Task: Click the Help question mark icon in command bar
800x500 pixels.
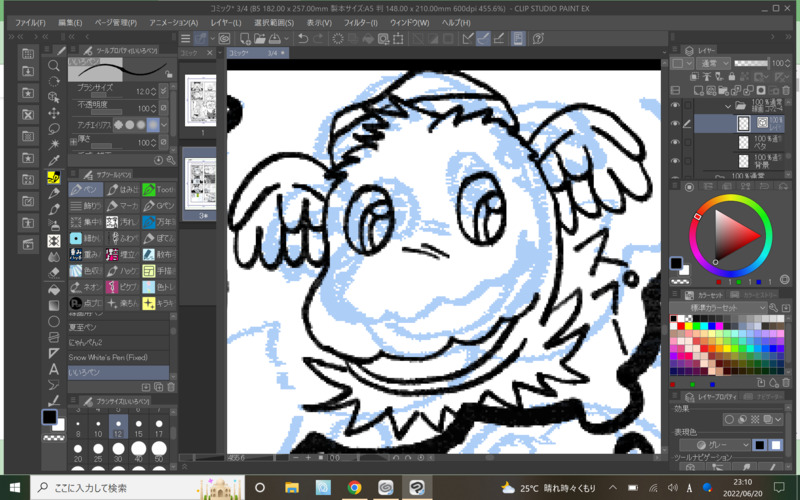Action: coord(538,39)
